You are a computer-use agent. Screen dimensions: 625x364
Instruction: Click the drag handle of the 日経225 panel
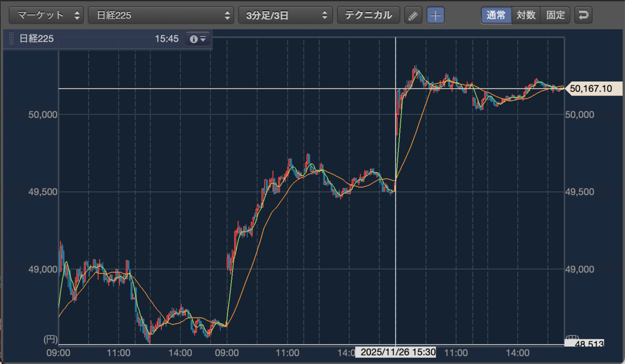[x=11, y=39]
